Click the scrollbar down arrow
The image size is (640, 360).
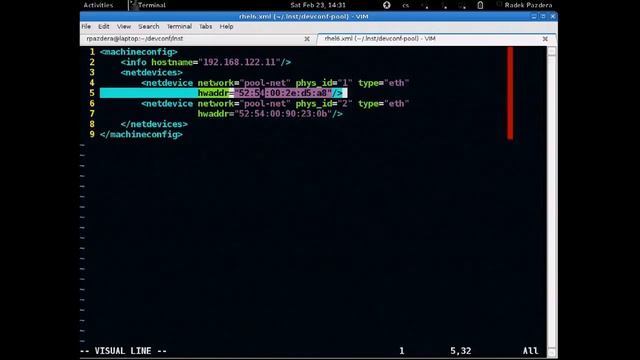click(x=551, y=353)
